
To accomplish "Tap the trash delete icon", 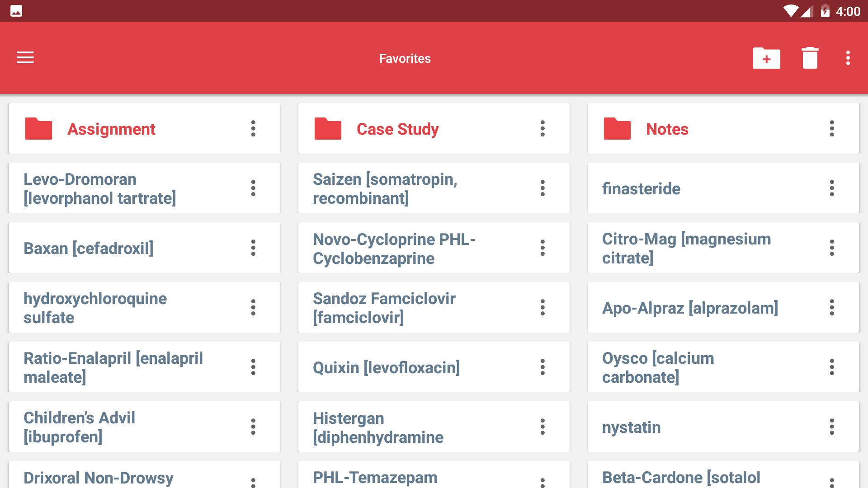I will point(810,58).
